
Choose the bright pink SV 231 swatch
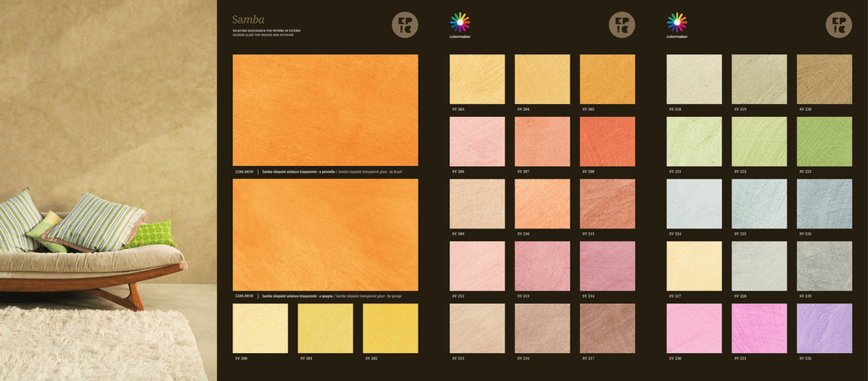(x=759, y=329)
